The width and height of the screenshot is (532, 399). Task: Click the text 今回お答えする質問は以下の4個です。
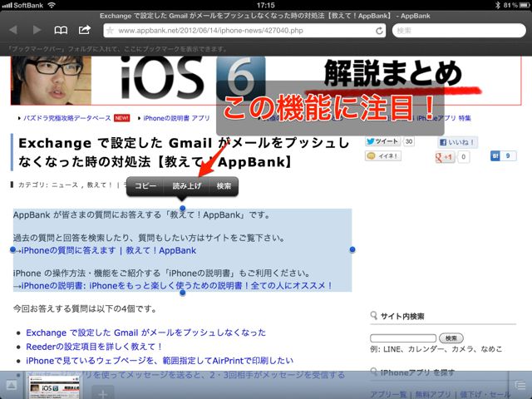pyautogui.click(x=85, y=308)
